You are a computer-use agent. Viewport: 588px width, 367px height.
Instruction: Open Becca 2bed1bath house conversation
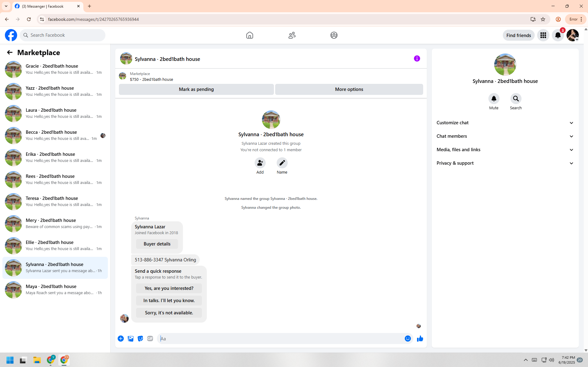click(x=55, y=135)
